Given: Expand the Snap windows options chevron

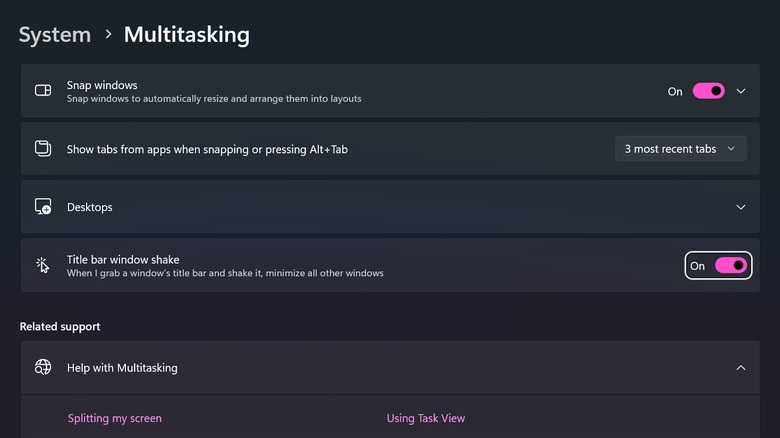Looking at the screenshot, I should (x=741, y=91).
